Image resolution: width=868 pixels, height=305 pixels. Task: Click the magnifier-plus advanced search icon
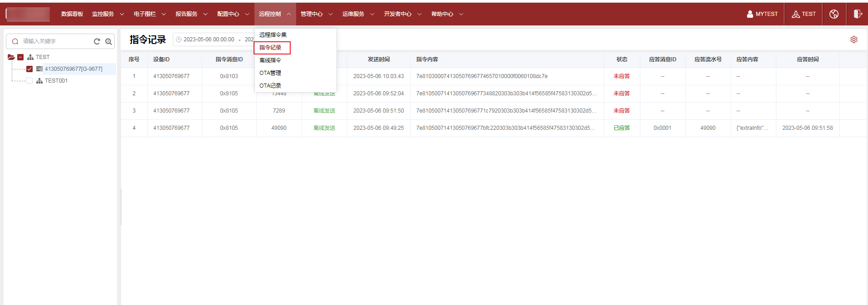pos(108,41)
